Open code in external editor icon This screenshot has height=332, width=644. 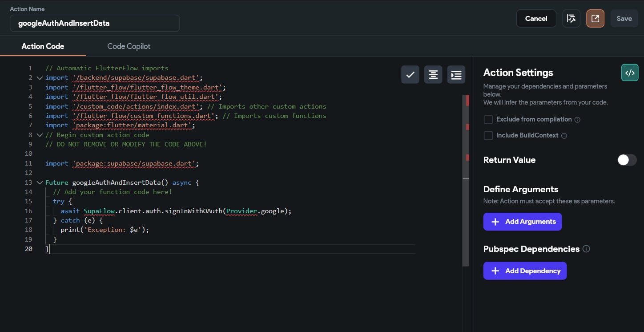pyautogui.click(x=595, y=19)
